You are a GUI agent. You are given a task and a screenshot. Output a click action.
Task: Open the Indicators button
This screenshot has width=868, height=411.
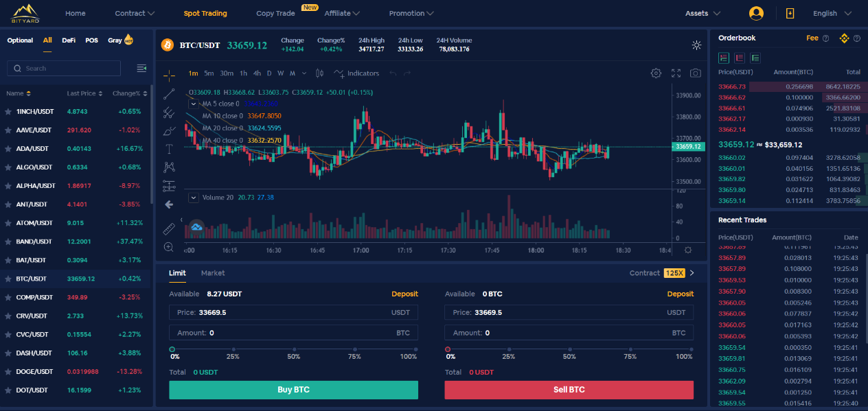click(356, 73)
